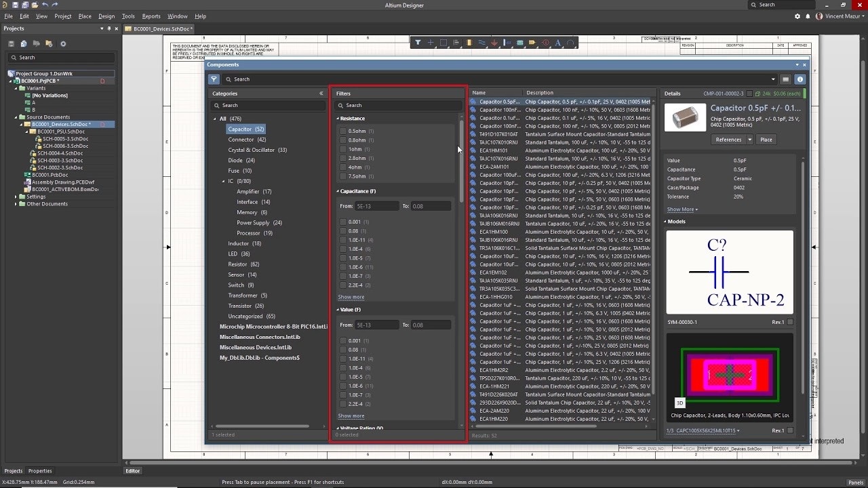Select the place wire tool in the active bar

coord(481,43)
